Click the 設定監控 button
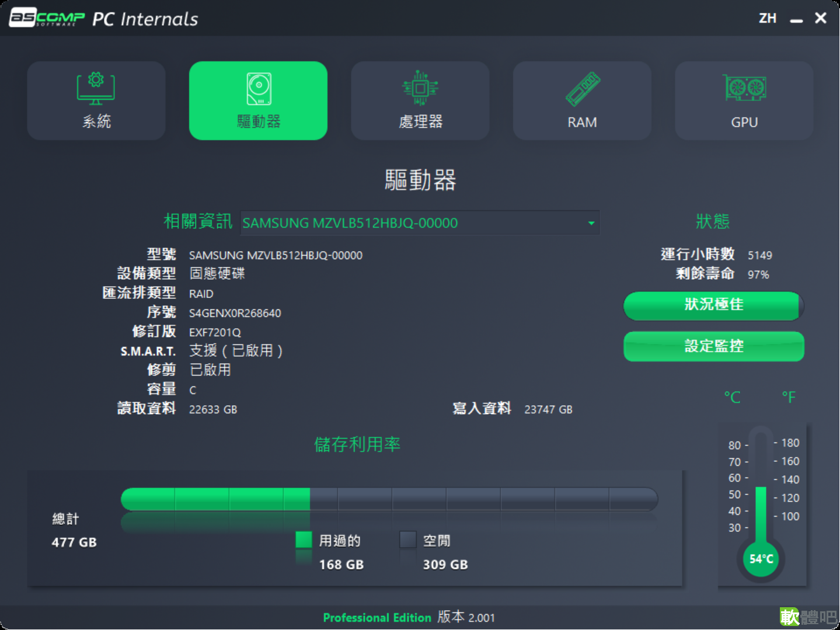Image resolution: width=840 pixels, height=630 pixels. (713, 346)
